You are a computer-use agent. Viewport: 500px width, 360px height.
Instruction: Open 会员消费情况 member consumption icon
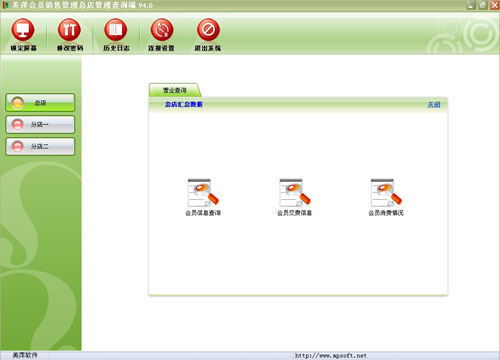386,193
